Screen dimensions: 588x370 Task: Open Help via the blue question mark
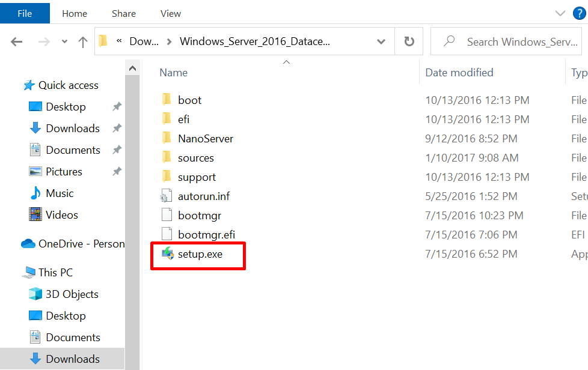(x=578, y=13)
